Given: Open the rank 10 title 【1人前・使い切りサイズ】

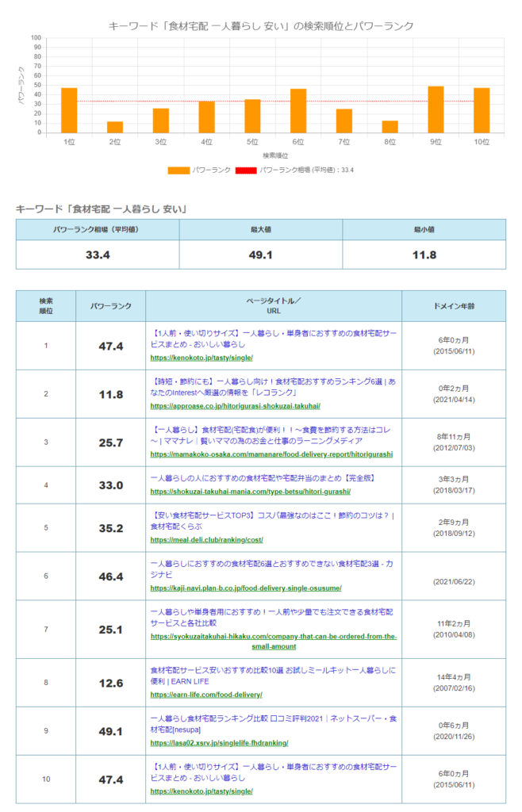Looking at the screenshot, I should [273, 772].
